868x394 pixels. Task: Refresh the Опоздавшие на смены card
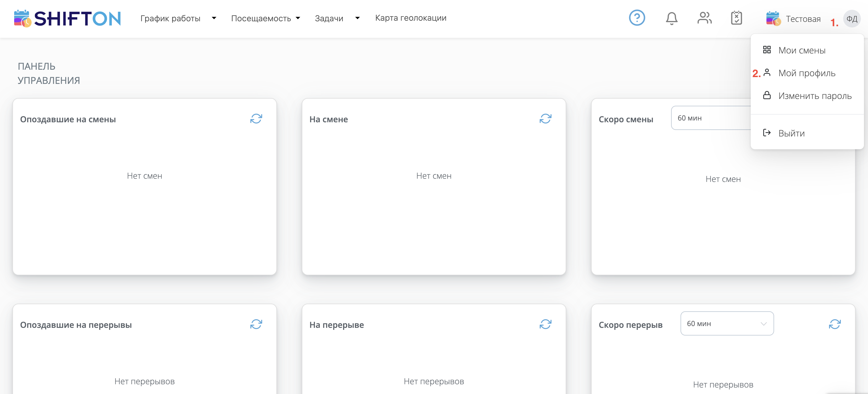pos(256,119)
